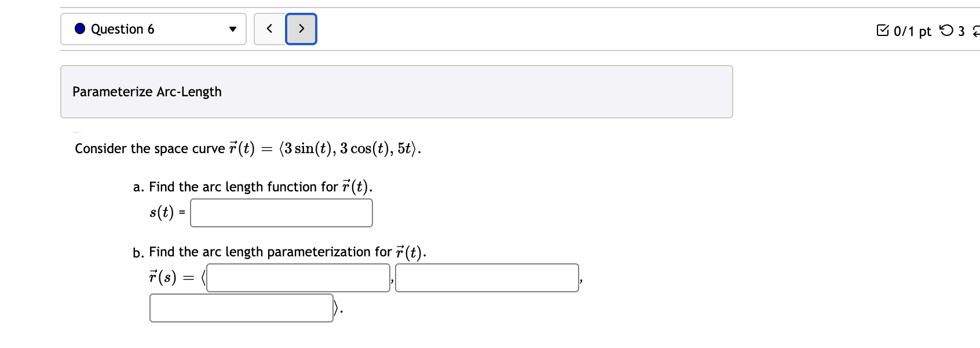Click the left chevron arrow for previous question
Screen dimensions: 980x348
coord(269,28)
